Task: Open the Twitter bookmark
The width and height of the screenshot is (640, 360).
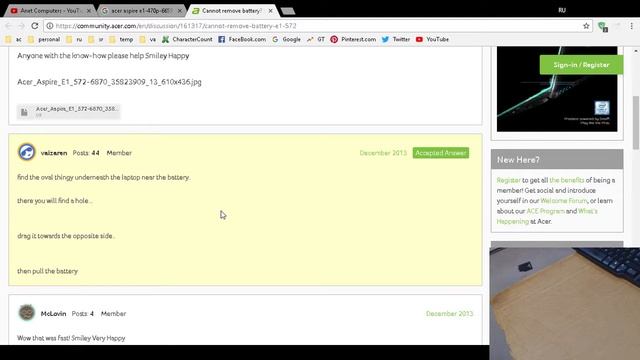Action: coord(396,39)
